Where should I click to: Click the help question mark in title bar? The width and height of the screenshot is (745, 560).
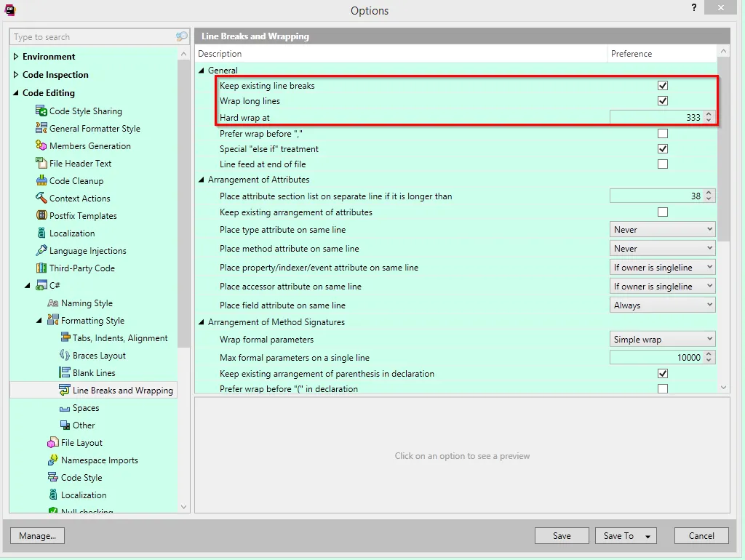click(x=694, y=7)
